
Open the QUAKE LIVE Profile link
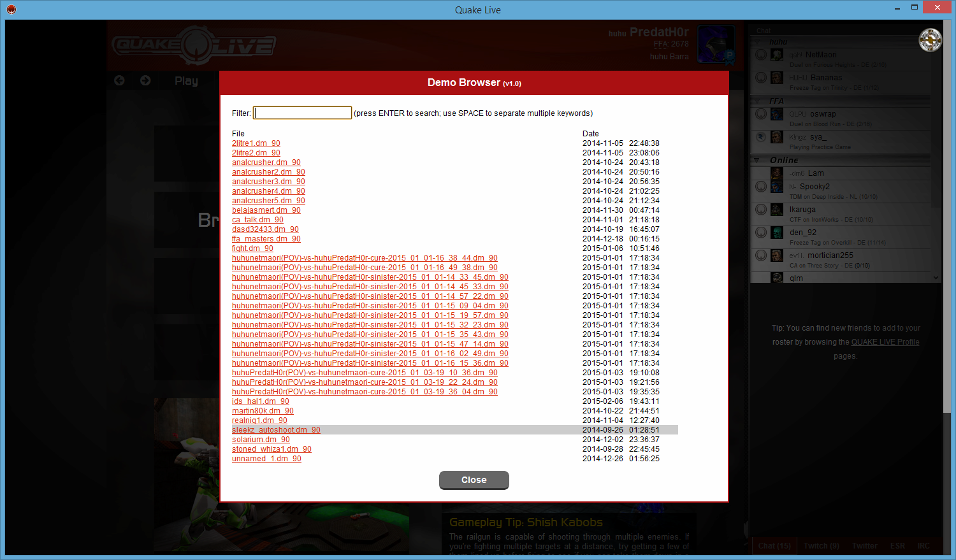pyautogui.click(x=885, y=342)
